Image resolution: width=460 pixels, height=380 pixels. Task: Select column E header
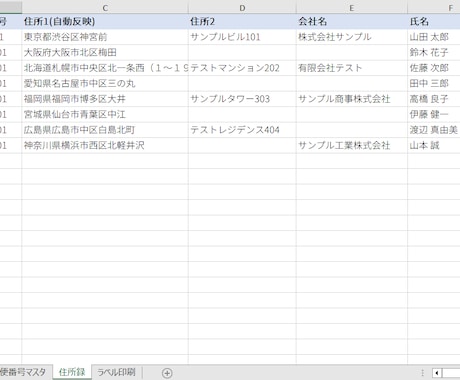(x=351, y=7)
